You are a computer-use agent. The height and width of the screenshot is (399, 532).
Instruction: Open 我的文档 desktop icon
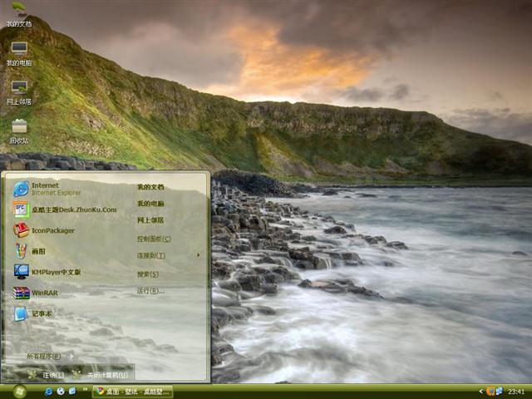click(x=19, y=15)
